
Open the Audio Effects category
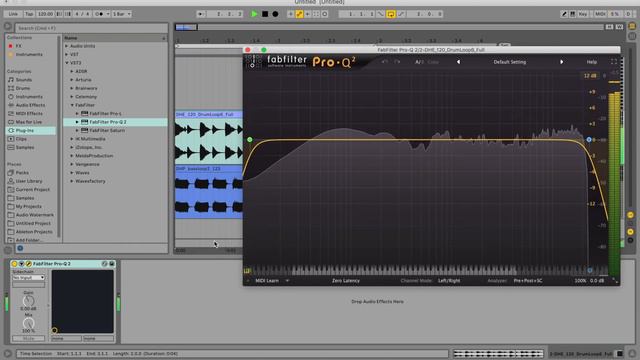tap(30, 105)
